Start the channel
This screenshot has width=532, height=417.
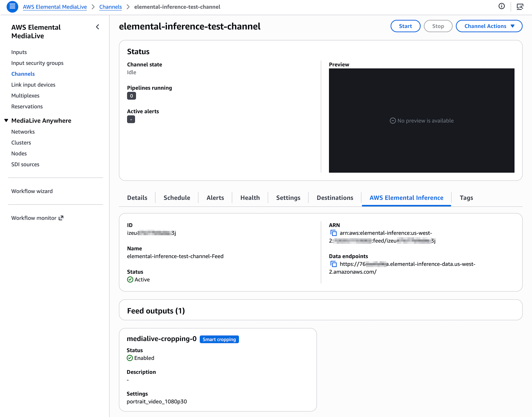click(405, 26)
